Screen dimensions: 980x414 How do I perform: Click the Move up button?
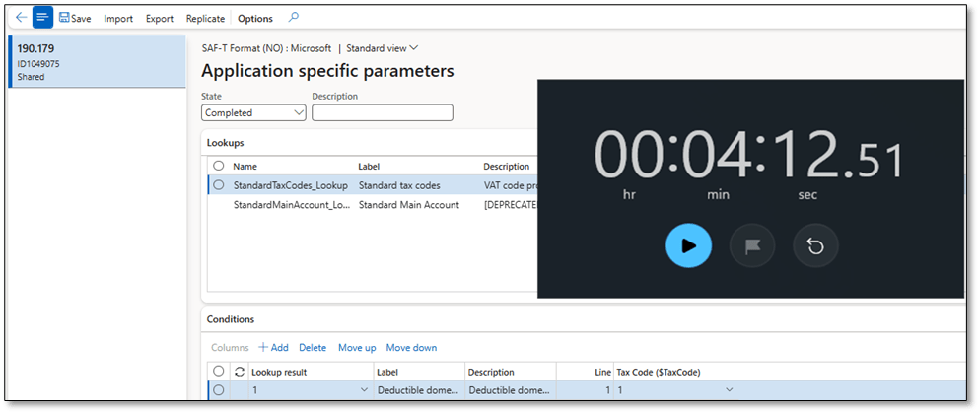[x=356, y=347]
